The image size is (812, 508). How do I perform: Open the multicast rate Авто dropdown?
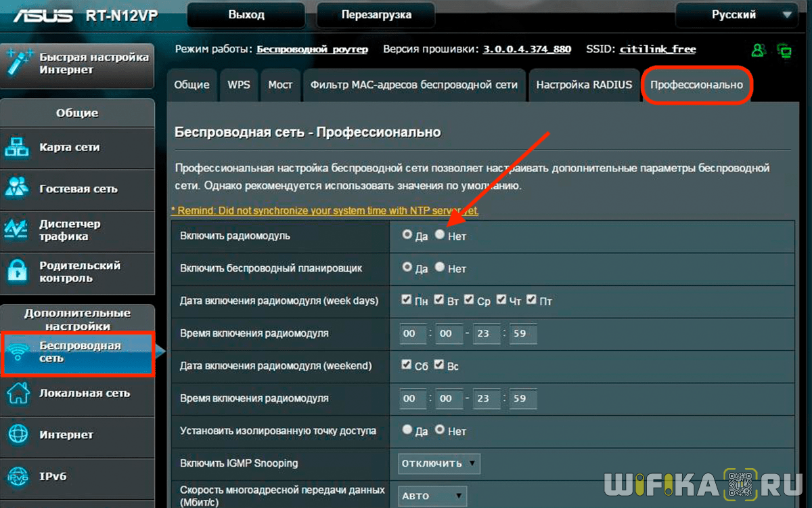point(432,496)
